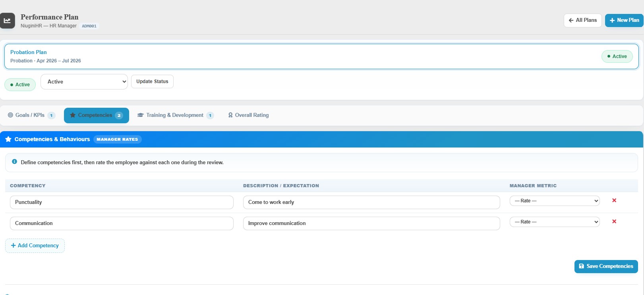Click the 'NiuginiHR — HR Manager' subtitle
Screen dimensions: 644x295
[48, 26]
